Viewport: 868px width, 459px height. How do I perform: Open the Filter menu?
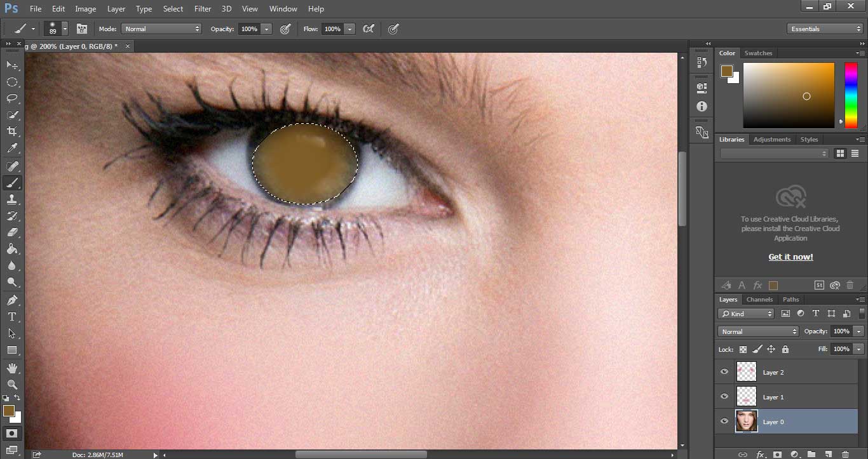click(203, 9)
